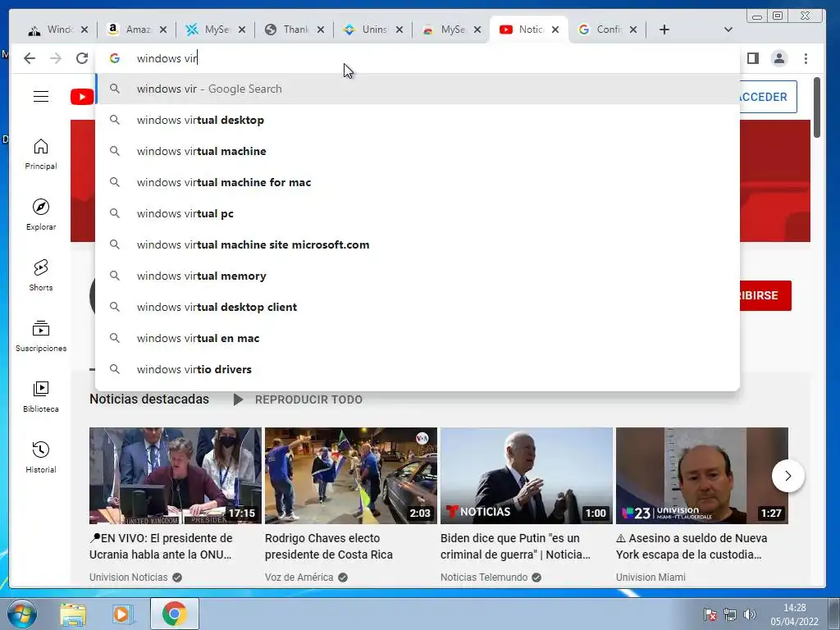The image size is (840, 630).
Task: Open the Ucrania ONU video thumbnail
Action: click(176, 476)
